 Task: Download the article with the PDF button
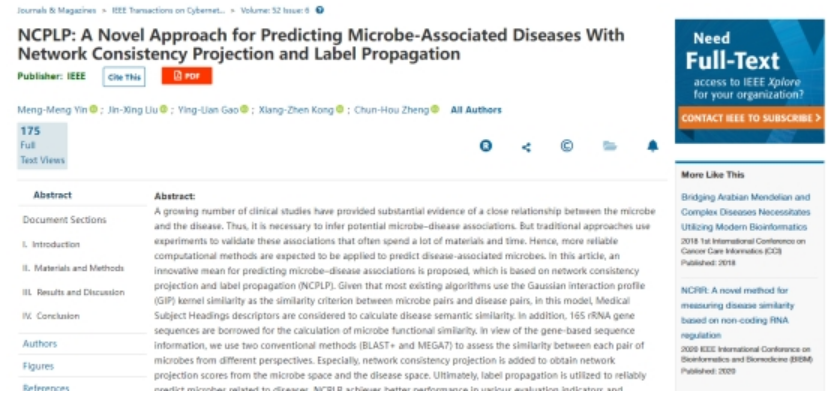pos(187,76)
